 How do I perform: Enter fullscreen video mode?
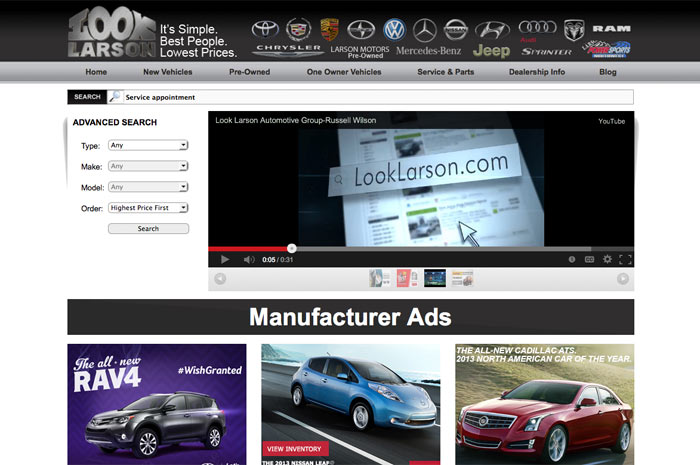click(x=625, y=259)
